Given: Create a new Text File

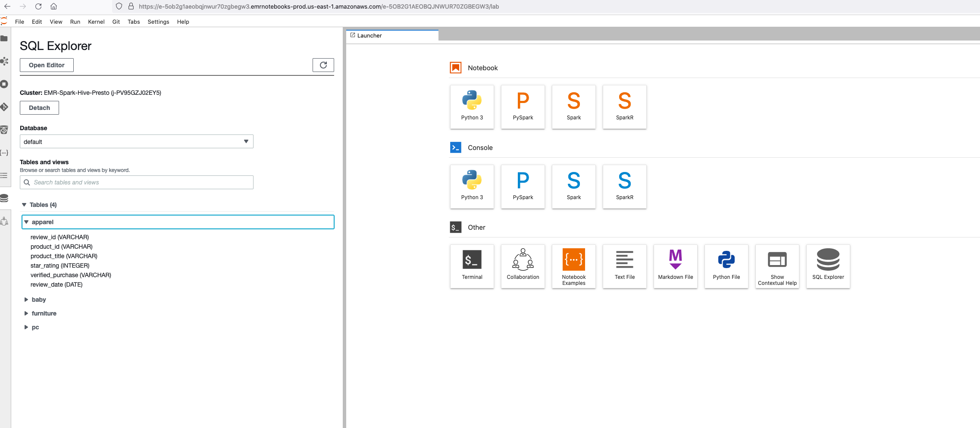Looking at the screenshot, I should (x=625, y=266).
